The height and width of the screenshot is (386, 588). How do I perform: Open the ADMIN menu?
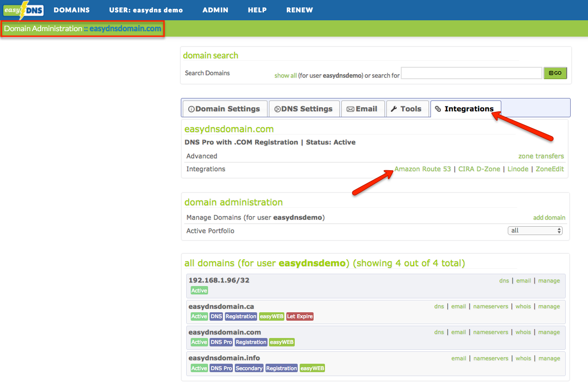tap(215, 10)
